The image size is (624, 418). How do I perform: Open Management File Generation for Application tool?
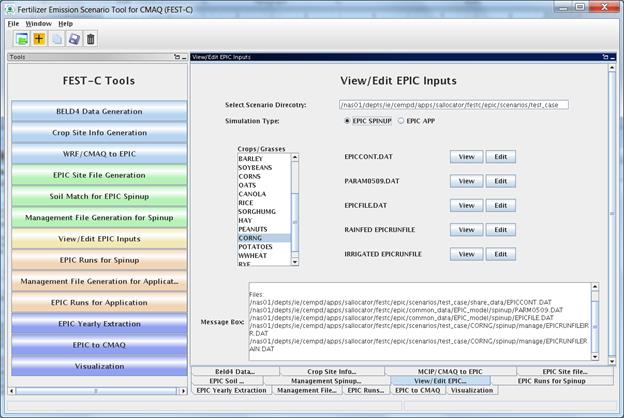pyautogui.click(x=99, y=281)
